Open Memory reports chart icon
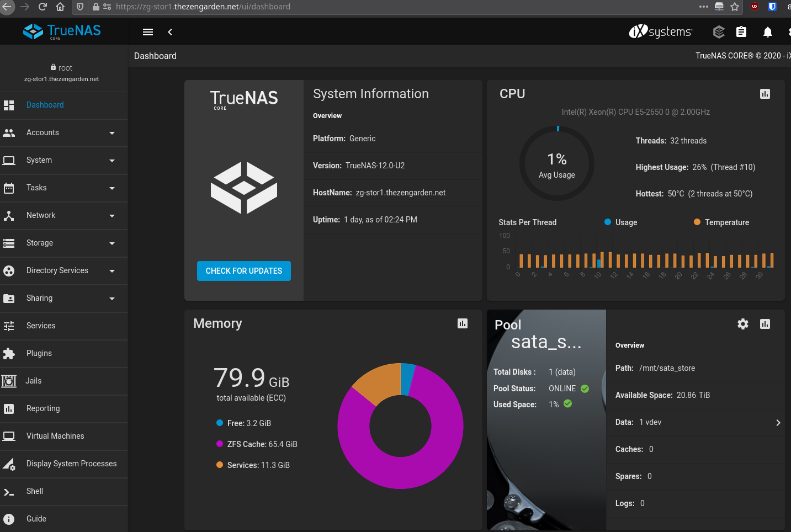 tap(463, 323)
